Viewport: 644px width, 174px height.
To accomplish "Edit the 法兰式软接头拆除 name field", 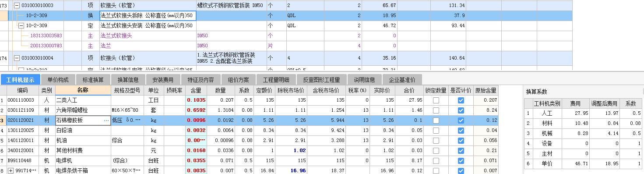I will (148, 16).
